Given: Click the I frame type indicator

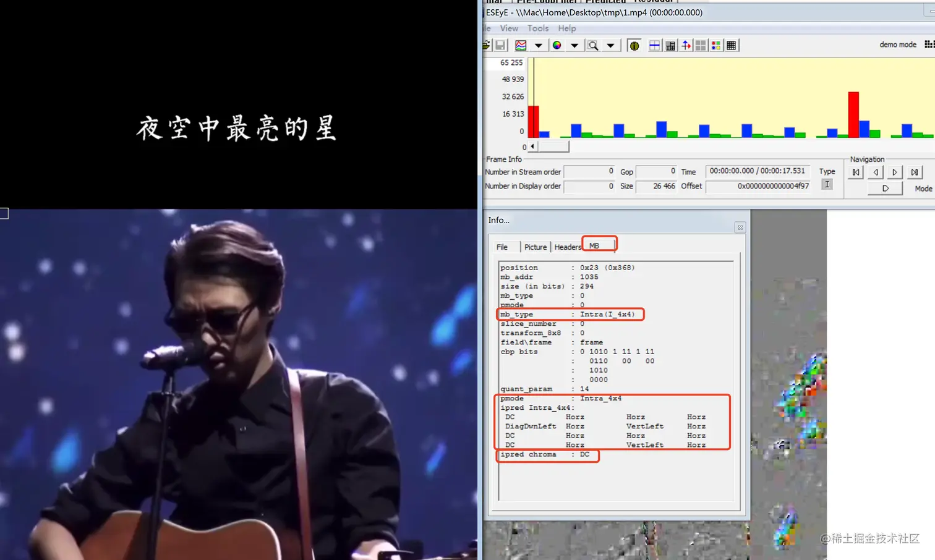Looking at the screenshot, I should (827, 184).
